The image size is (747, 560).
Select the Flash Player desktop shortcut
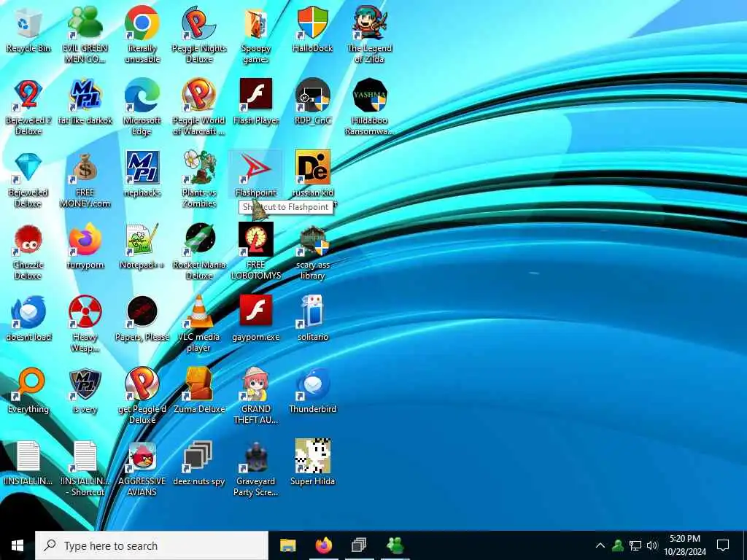pyautogui.click(x=256, y=103)
